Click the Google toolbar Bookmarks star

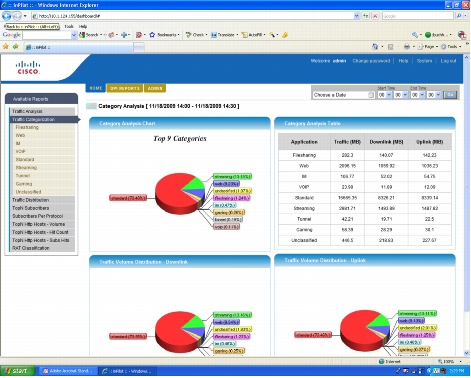[152, 35]
